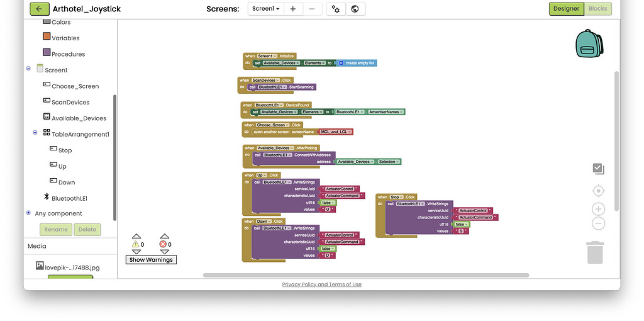The width and height of the screenshot is (644, 321).
Task: Click the trash can icon
Action: (595, 252)
